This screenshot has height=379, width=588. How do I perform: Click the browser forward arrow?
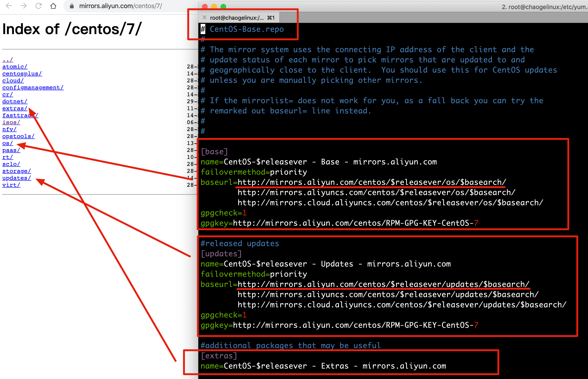tap(24, 6)
